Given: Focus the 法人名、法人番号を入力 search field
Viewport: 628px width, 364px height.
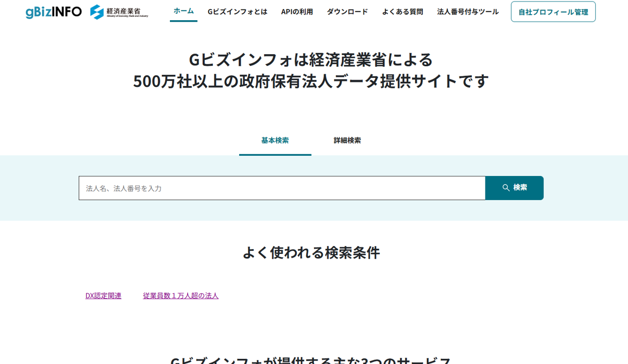Looking at the screenshot, I should coord(282,188).
